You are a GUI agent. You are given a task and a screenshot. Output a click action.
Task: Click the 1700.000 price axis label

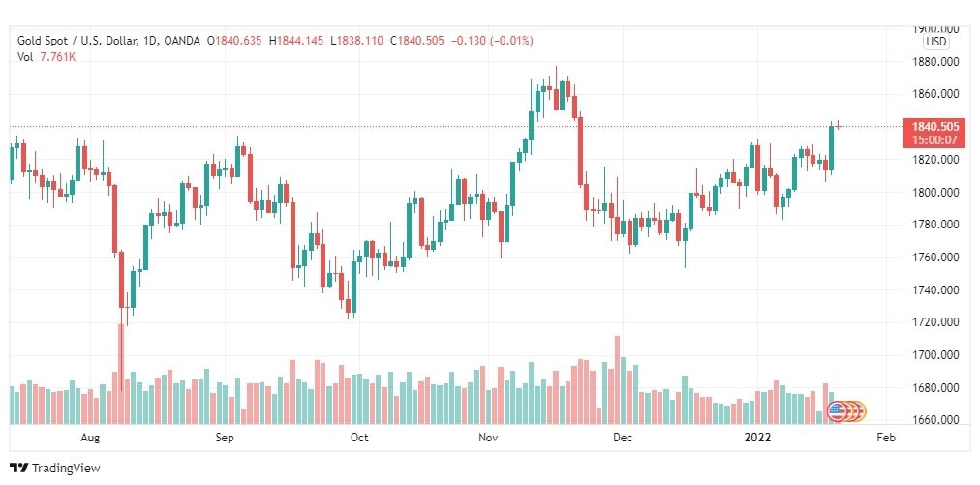(935, 355)
